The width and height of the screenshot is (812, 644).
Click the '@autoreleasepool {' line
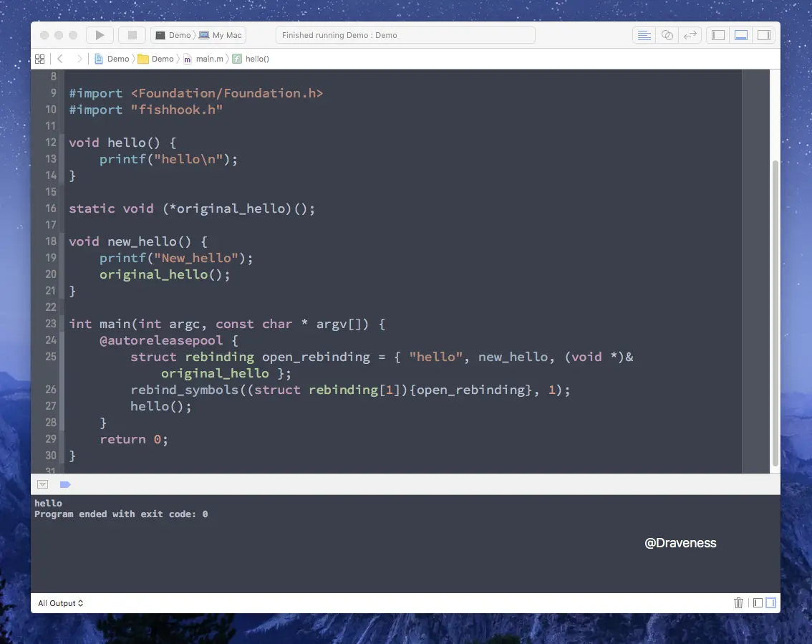pos(169,340)
